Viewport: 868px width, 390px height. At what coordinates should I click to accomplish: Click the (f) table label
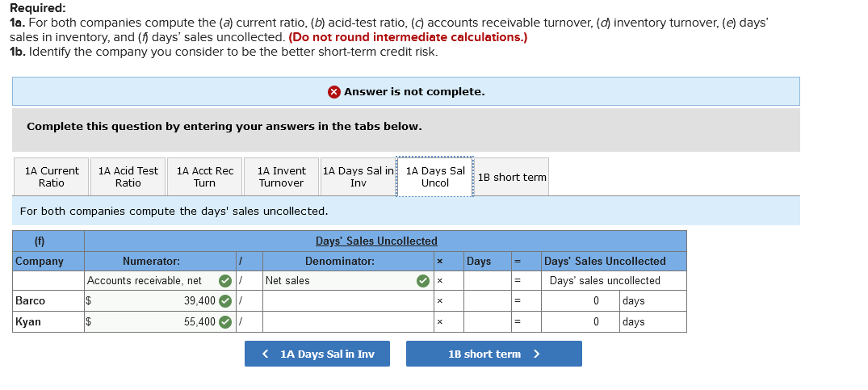click(x=40, y=241)
